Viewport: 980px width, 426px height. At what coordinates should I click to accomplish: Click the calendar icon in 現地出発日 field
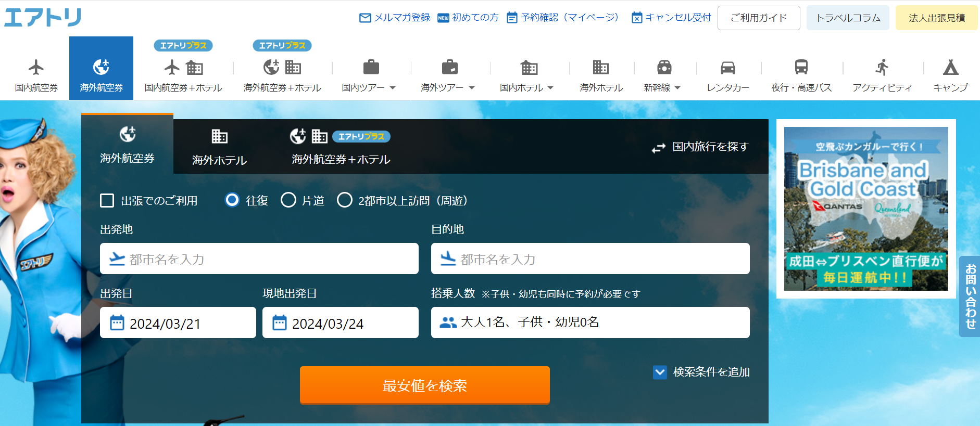click(x=280, y=322)
